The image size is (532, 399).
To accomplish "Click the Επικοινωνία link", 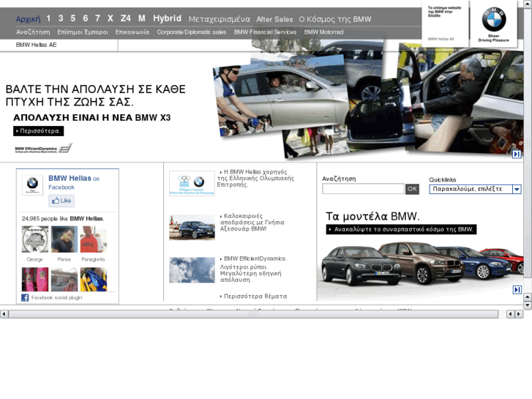I will [132, 32].
